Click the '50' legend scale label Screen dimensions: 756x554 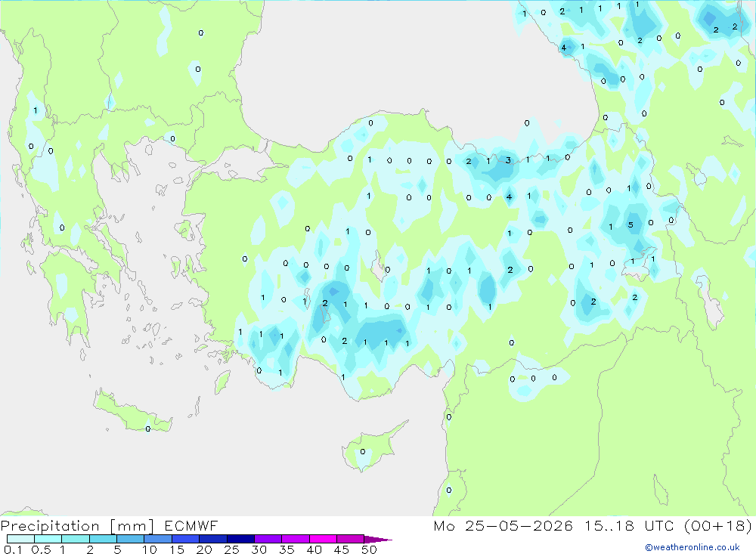pos(369,549)
